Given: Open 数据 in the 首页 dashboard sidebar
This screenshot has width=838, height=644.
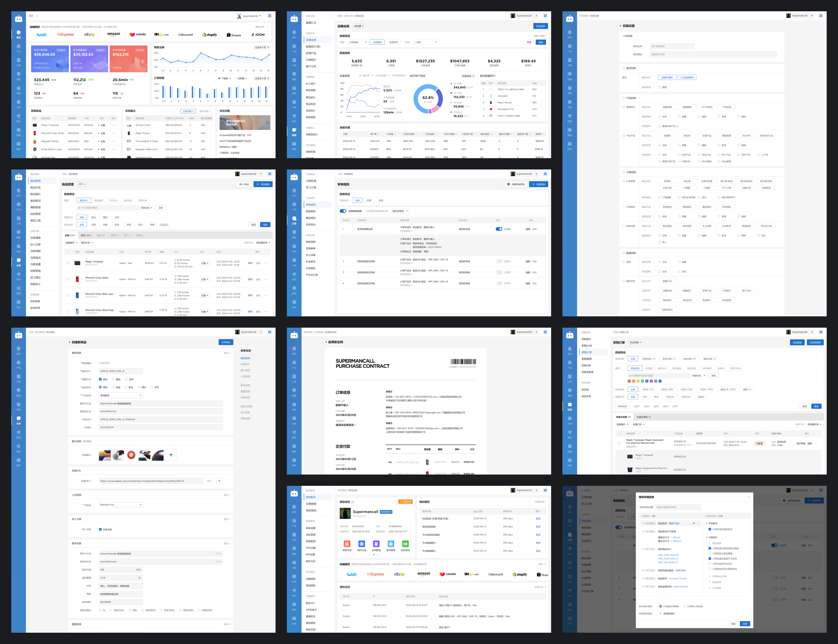Looking at the screenshot, I should 18,132.
